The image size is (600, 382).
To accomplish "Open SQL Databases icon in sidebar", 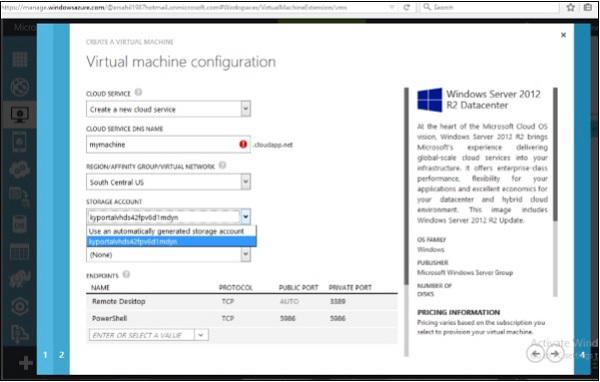I will [20, 196].
